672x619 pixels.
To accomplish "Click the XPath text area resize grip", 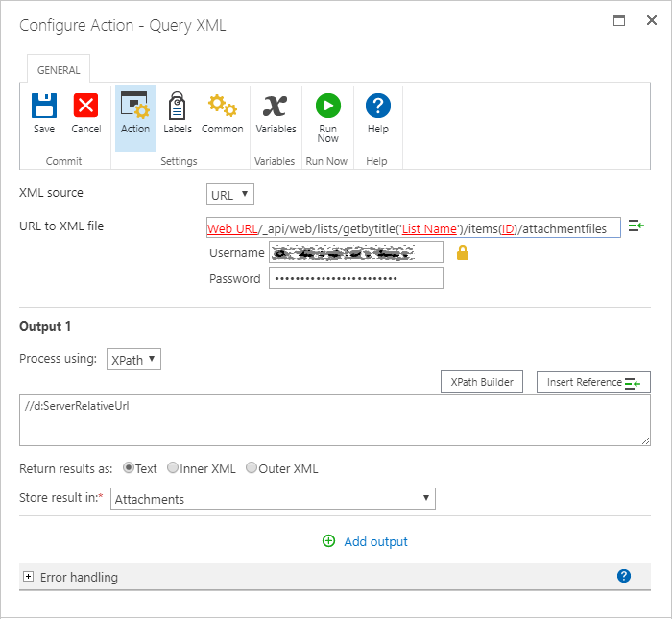I will click(646, 441).
